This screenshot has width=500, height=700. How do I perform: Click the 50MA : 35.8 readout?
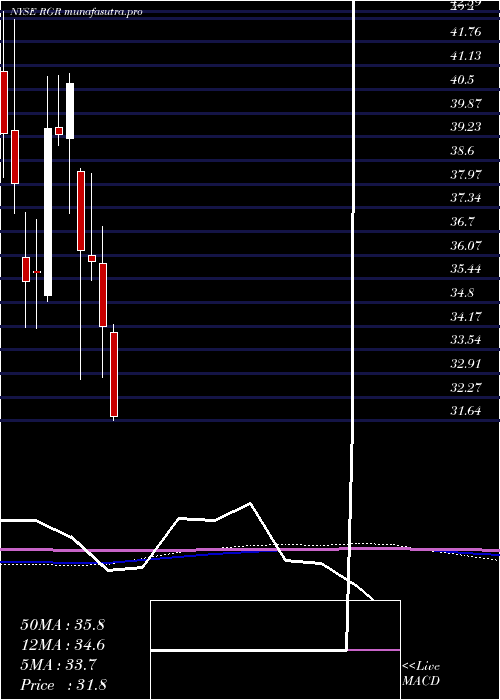pos(62,625)
